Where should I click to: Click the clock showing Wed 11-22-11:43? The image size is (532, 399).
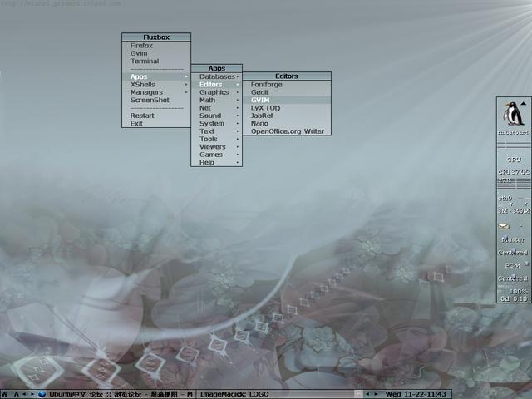click(x=416, y=394)
